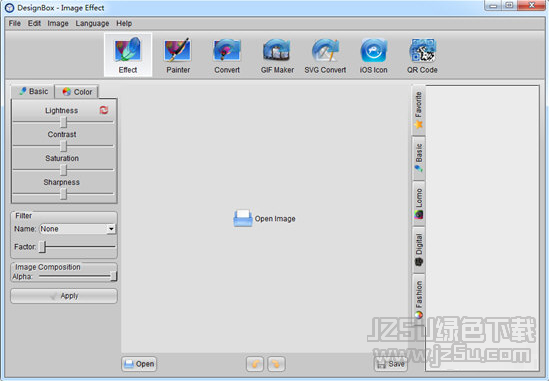Launch the GIF Maker tool
Screen dimensions: 549x381
pyautogui.click(x=277, y=55)
